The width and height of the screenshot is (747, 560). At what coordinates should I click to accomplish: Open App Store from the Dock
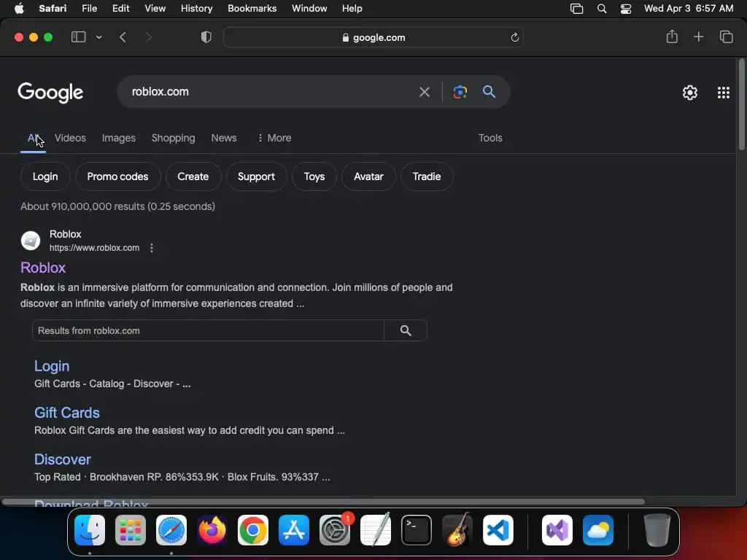pos(294,530)
